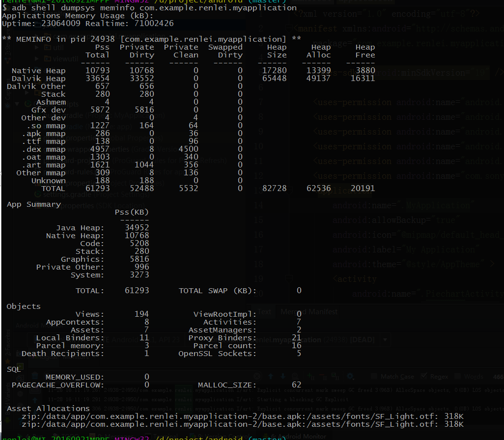This screenshot has width=504, height=440.
Task: Click the .dex mmap Private Clean value 4500
Action: pos(188,149)
